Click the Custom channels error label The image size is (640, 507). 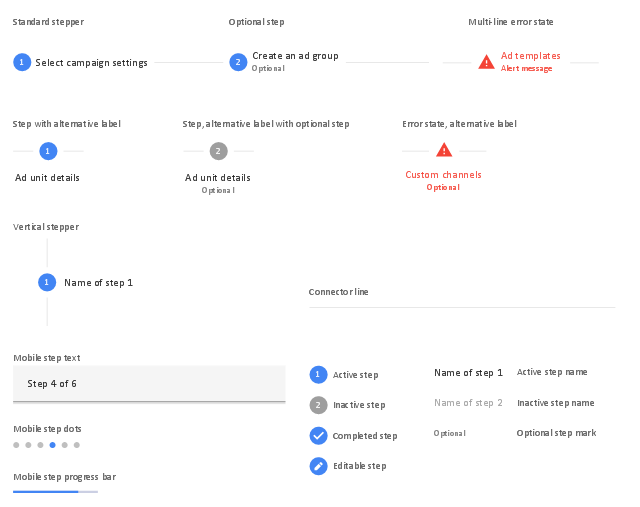point(443,175)
